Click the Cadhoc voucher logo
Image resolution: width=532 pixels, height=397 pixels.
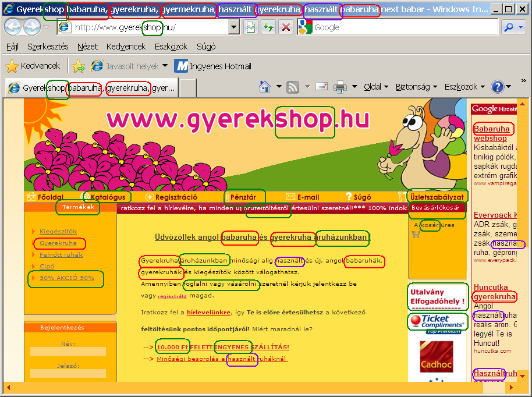click(437, 356)
